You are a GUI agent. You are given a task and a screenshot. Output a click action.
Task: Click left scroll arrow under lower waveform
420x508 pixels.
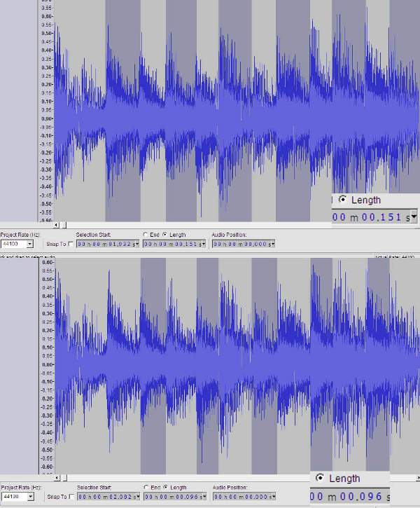(57, 478)
